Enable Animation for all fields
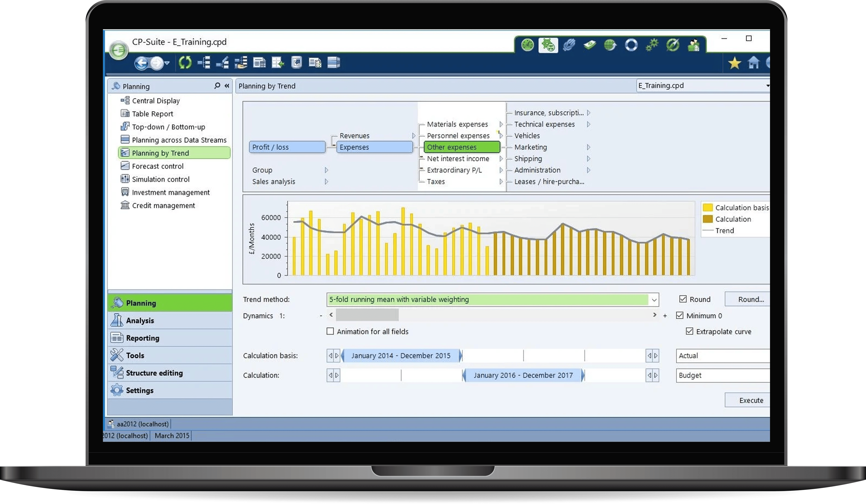This screenshot has width=866, height=504. 330,331
